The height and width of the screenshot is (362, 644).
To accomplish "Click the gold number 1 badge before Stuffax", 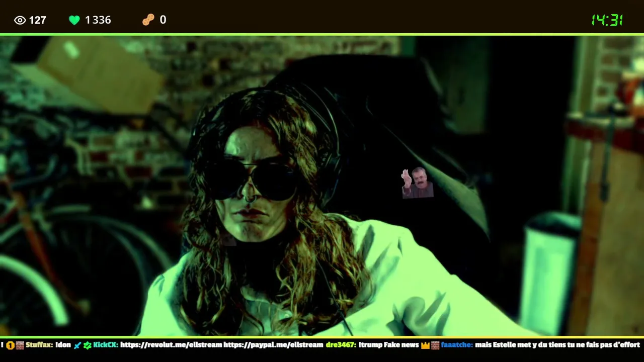I will point(10,345).
